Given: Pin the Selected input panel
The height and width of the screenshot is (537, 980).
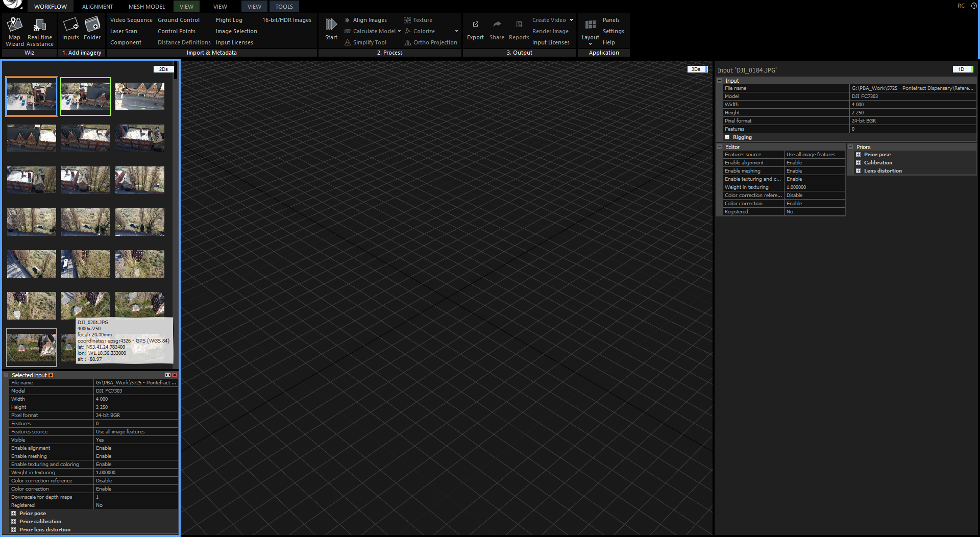Looking at the screenshot, I should click(51, 375).
